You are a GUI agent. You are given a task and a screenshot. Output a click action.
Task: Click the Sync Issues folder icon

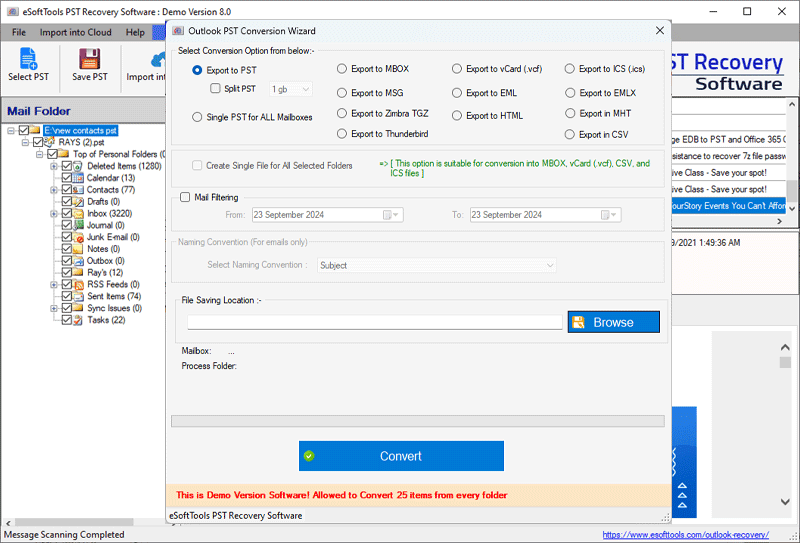coord(78,308)
